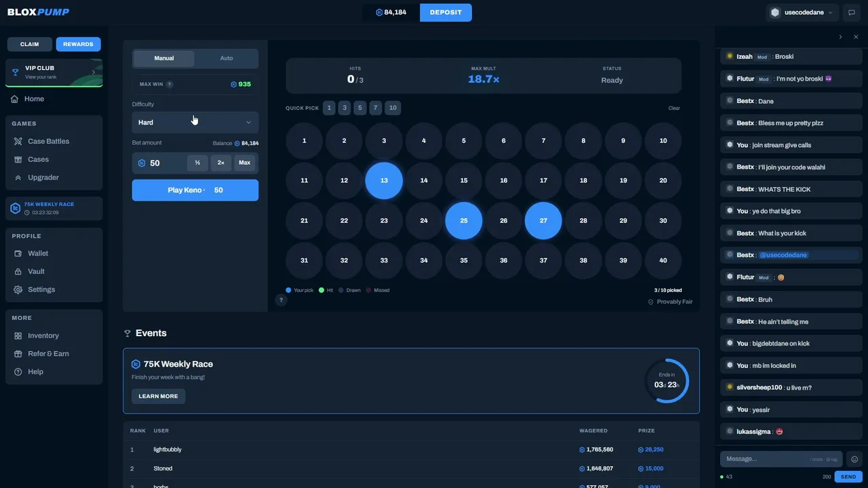Halve the bet with the ½ button
The width and height of the screenshot is (868, 488).
[x=197, y=163]
